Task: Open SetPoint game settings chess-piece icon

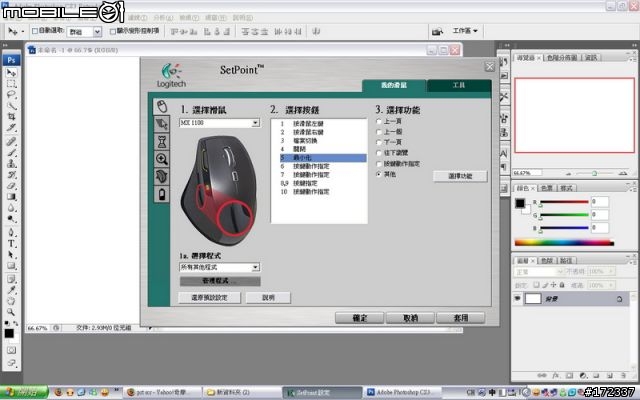Action: click(162, 142)
